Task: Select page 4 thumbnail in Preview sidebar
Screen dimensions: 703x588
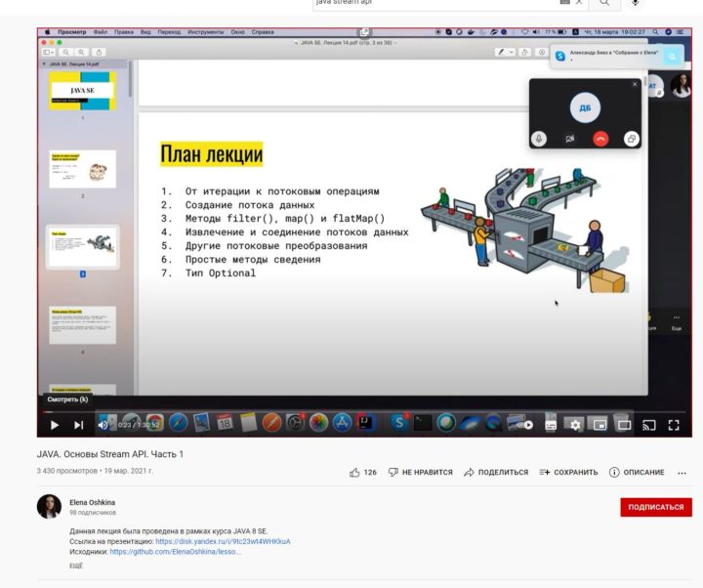Action: click(82, 325)
